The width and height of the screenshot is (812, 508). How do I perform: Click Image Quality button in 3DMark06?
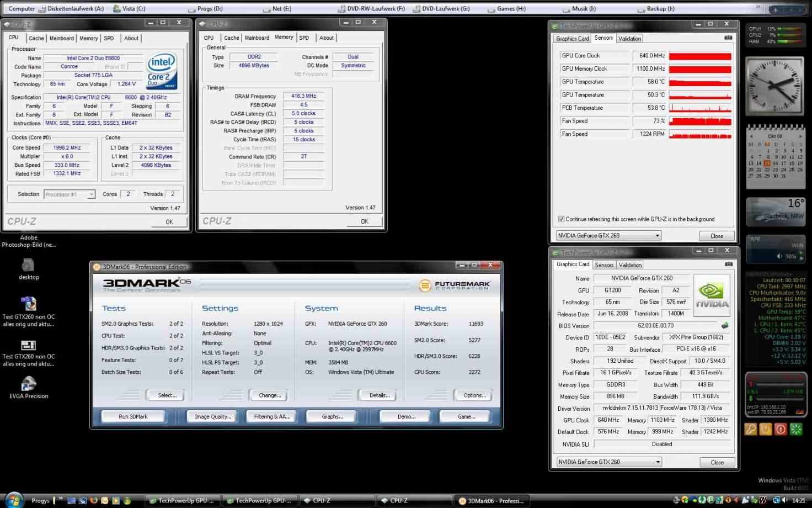coord(213,416)
